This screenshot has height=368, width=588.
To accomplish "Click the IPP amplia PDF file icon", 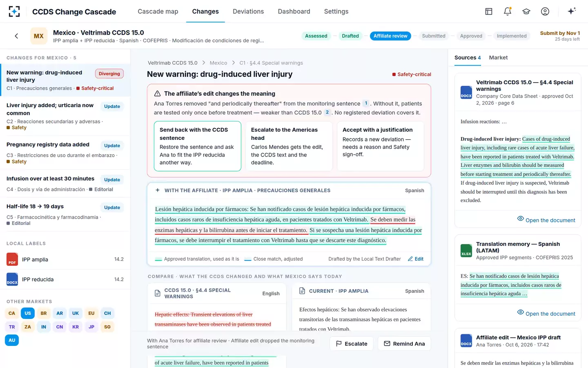I will (x=12, y=259).
